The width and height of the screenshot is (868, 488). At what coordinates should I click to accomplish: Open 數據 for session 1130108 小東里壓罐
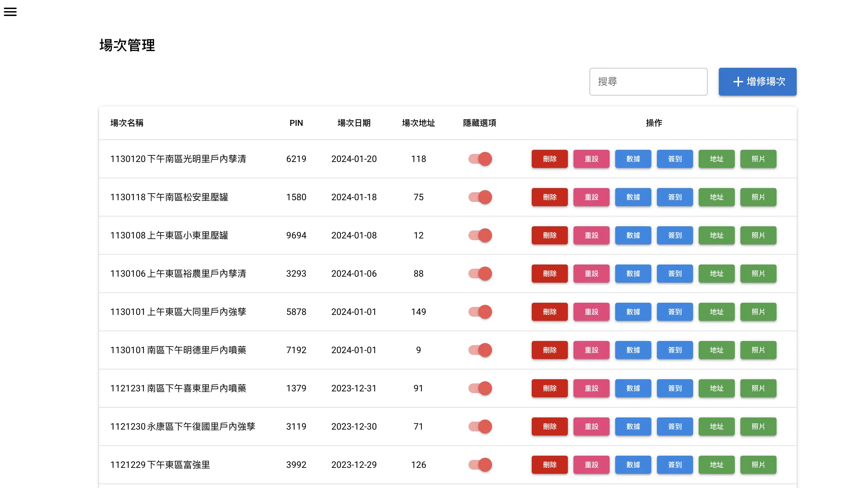click(x=633, y=235)
